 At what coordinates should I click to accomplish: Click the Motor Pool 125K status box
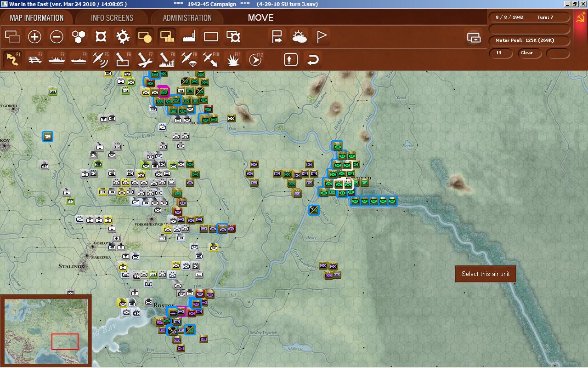coord(529,40)
